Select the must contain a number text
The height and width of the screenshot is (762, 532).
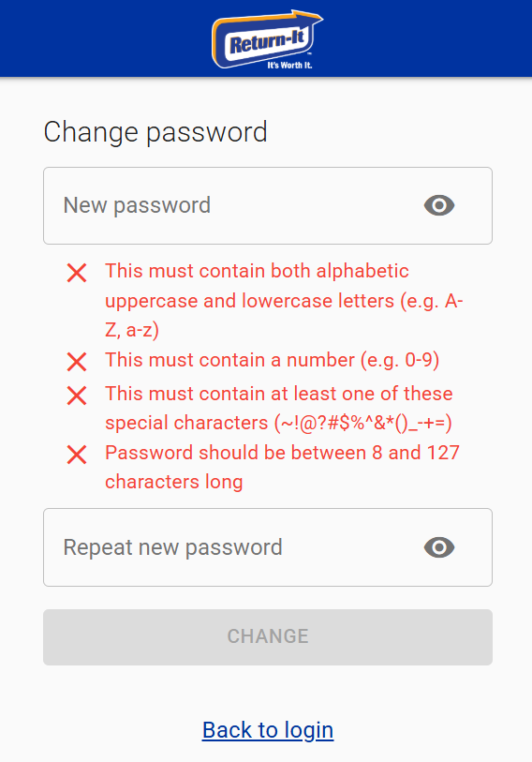272,360
